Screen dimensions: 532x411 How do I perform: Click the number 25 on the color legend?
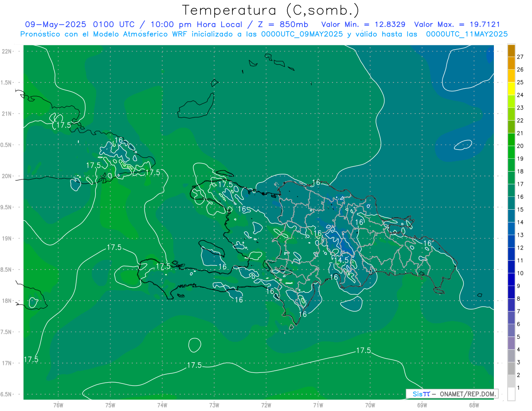point(520,82)
